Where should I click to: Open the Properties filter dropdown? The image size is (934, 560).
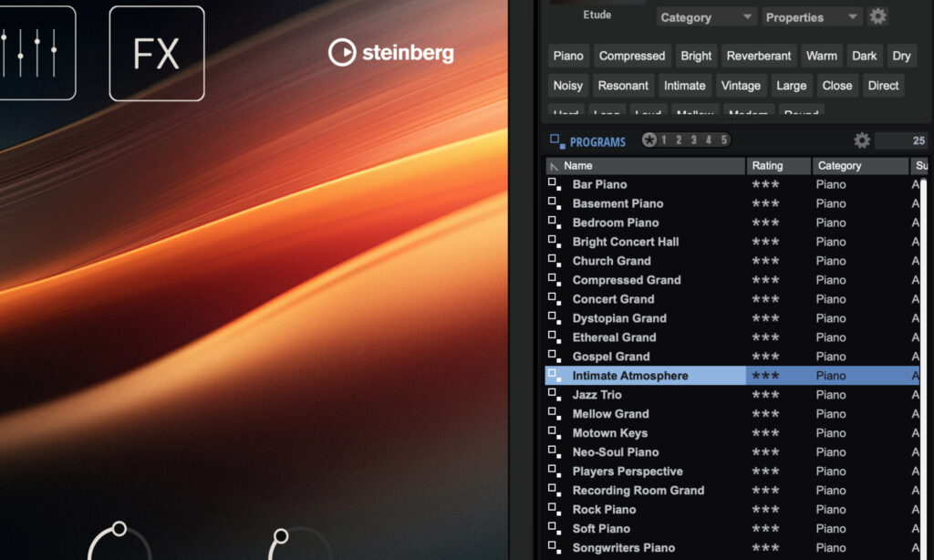812,17
